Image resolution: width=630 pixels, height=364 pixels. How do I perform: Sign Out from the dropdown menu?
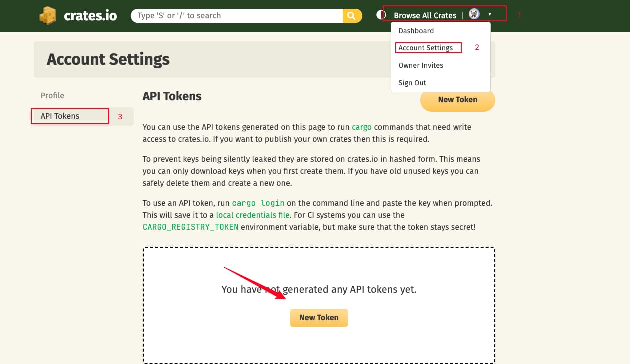412,83
